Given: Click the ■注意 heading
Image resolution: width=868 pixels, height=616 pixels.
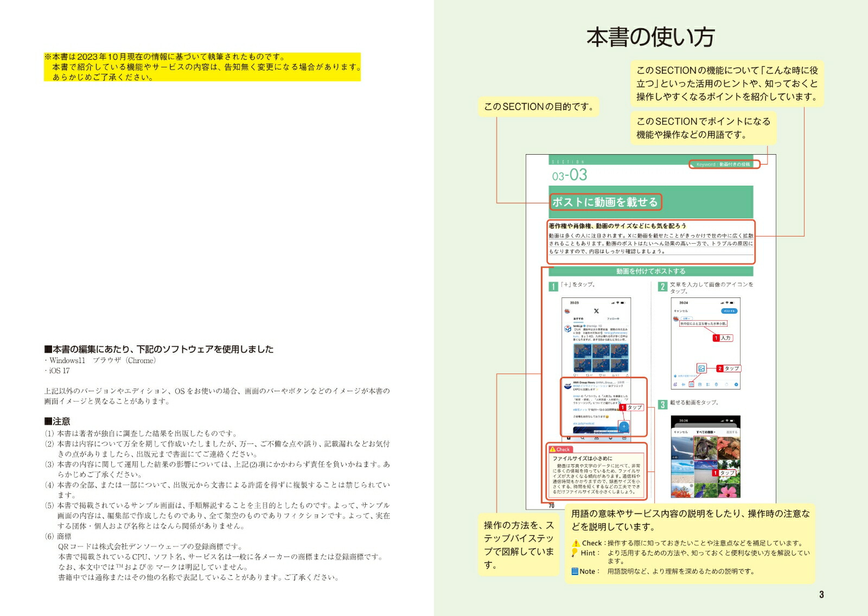Looking at the screenshot, I should pyautogui.click(x=58, y=422).
